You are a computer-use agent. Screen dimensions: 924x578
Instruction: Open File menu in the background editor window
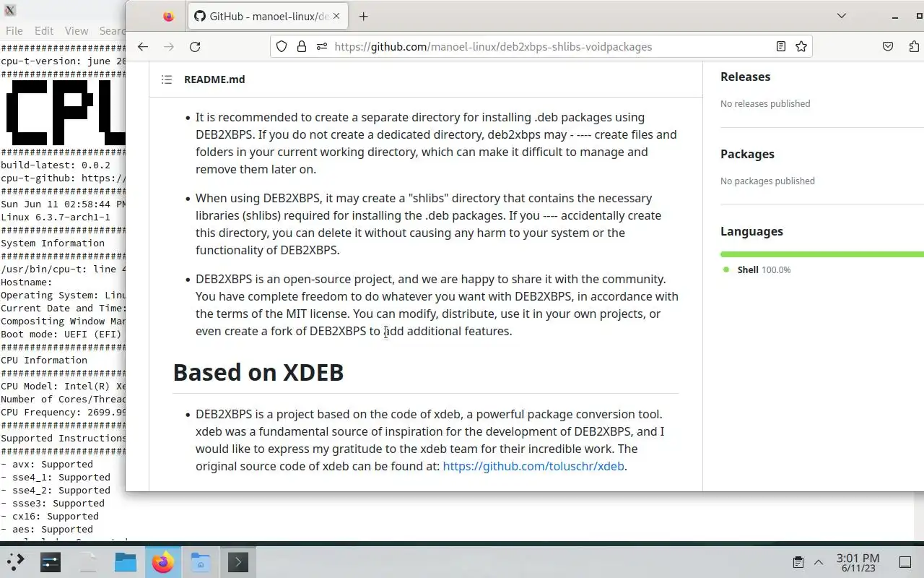tap(14, 31)
